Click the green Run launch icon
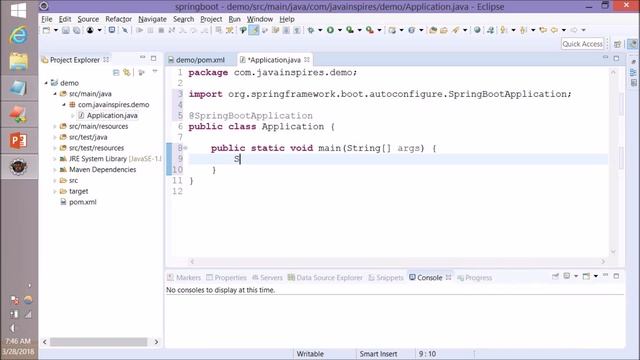The width and height of the screenshot is (640, 360). (x=330, y=30)
